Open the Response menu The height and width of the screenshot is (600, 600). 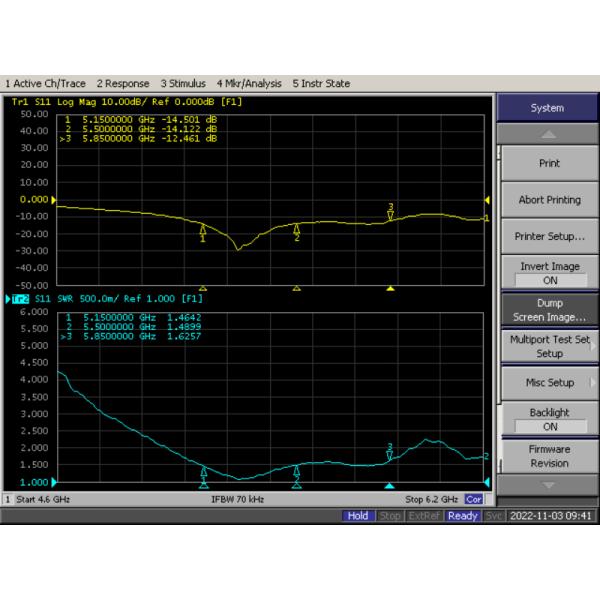coord(123,83)
